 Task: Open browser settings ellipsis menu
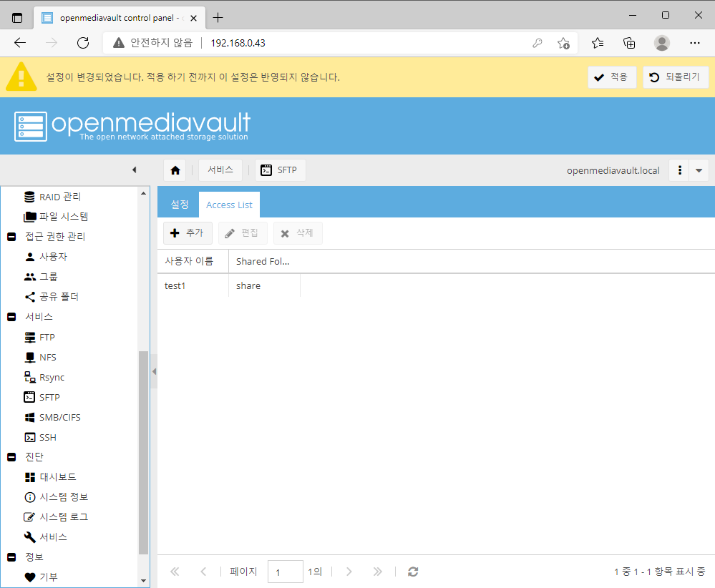coord(694,43)
